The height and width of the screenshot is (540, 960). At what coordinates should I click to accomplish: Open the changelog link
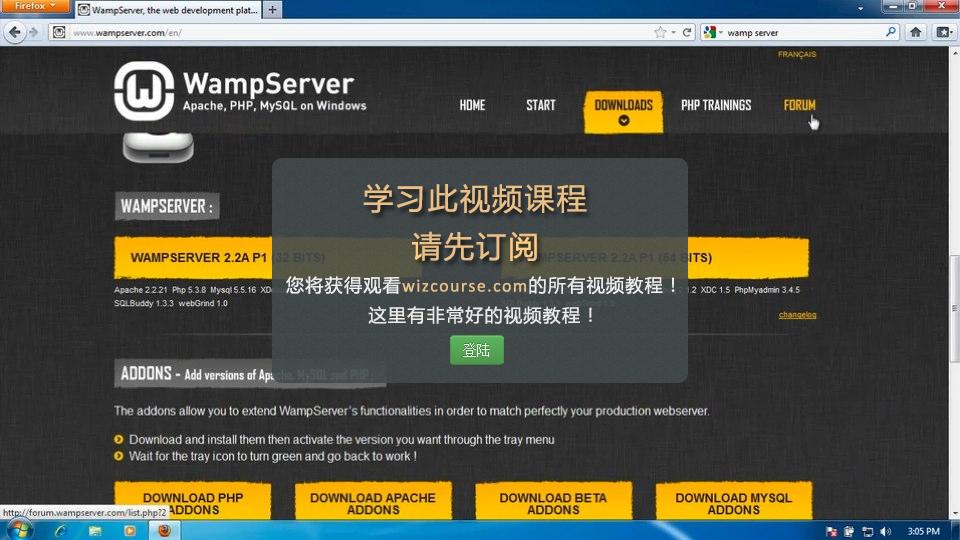pos(797,315)
